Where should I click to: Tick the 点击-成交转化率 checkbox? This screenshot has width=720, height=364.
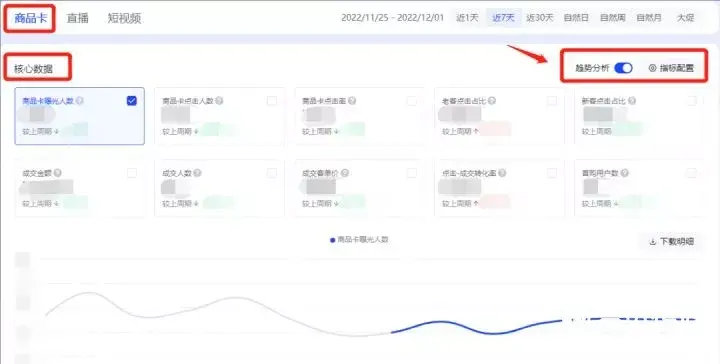pyautogui.click(x=552, y=173)
